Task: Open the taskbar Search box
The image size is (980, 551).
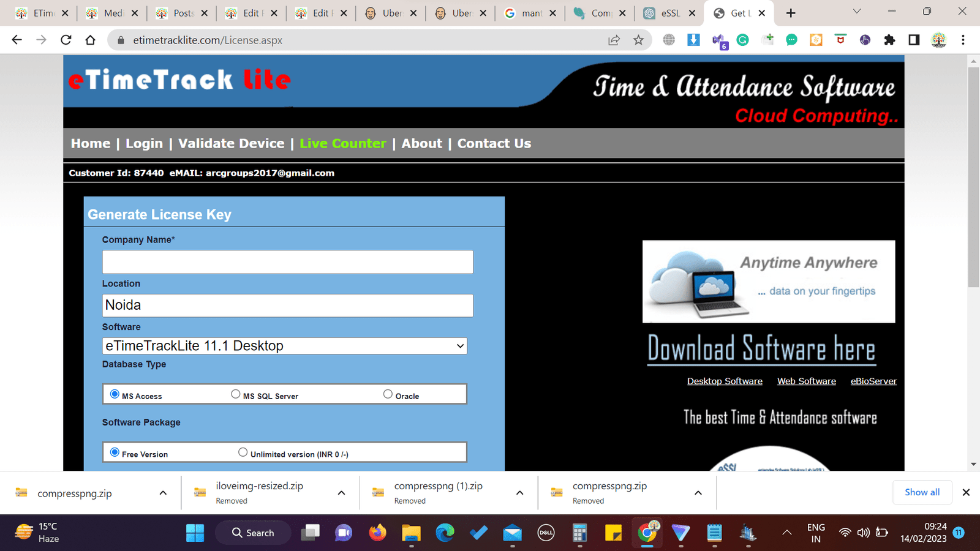Action: [x=253, y=533]
